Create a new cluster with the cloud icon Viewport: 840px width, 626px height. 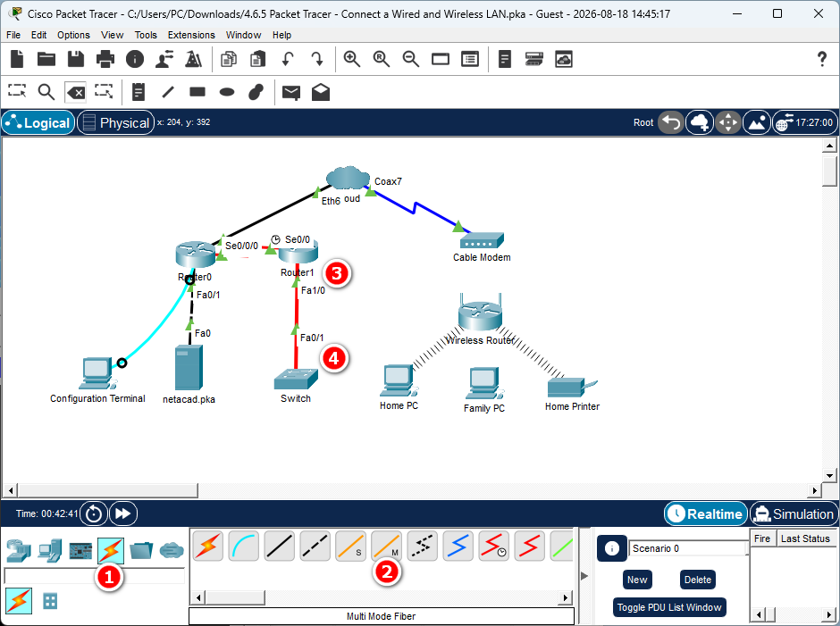coord(700,122)
